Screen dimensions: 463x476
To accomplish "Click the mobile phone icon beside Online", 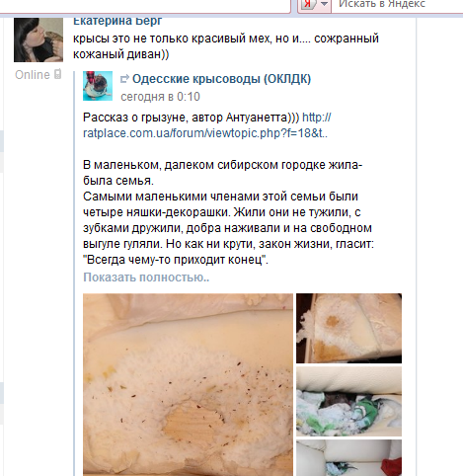I will pyautogui.click(x=57, y=74).
